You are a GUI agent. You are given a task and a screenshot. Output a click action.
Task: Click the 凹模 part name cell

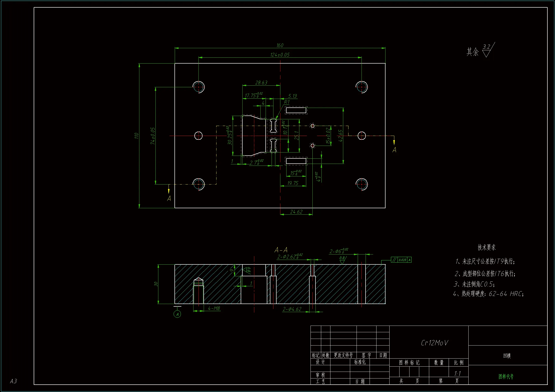pyautogui.click(x=507, y=355)
